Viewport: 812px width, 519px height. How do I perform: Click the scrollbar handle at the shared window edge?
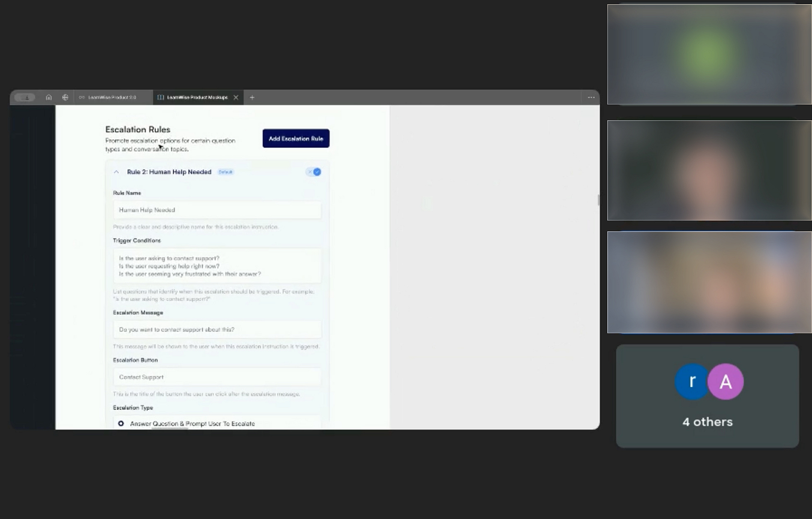click(x=598, y=200)
